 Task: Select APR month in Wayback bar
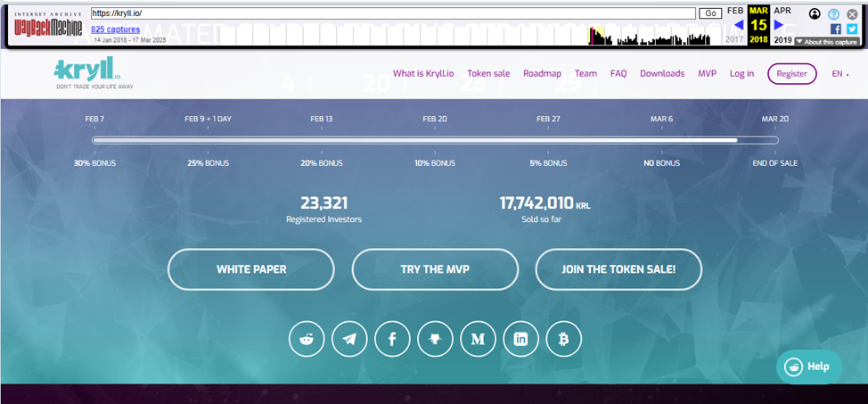782,11
